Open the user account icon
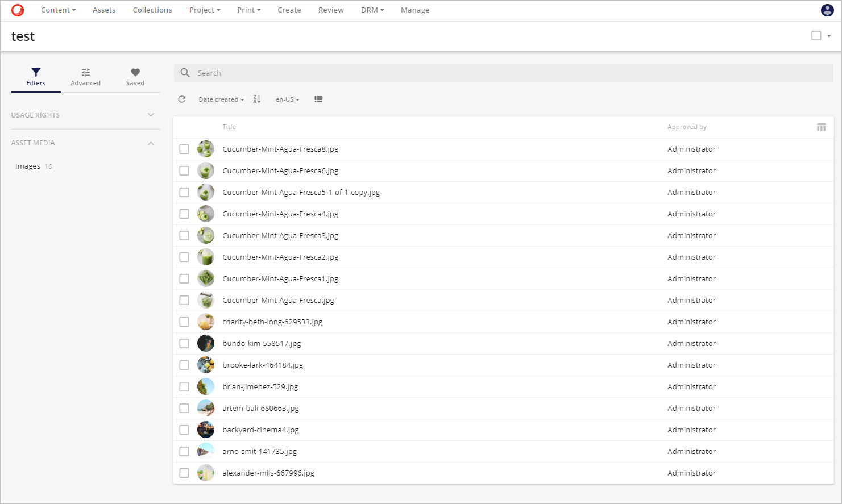Image resolution: width=842 pixels, height=504 pixels. (x=827, y=10)
